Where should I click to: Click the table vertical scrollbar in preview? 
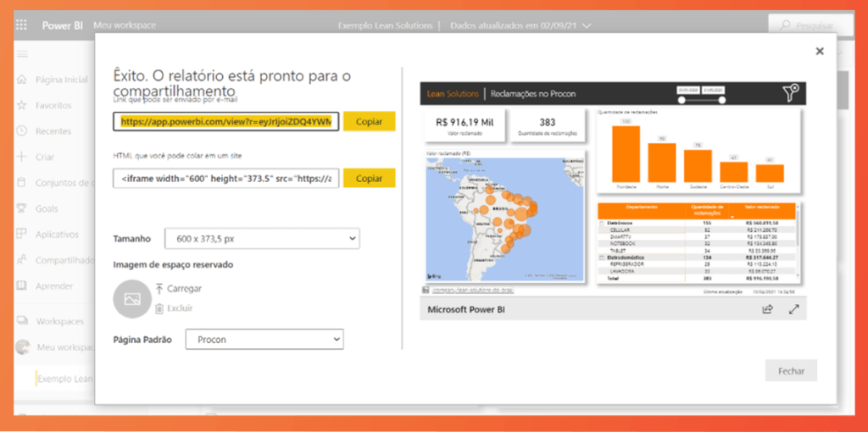coord(798,227)
